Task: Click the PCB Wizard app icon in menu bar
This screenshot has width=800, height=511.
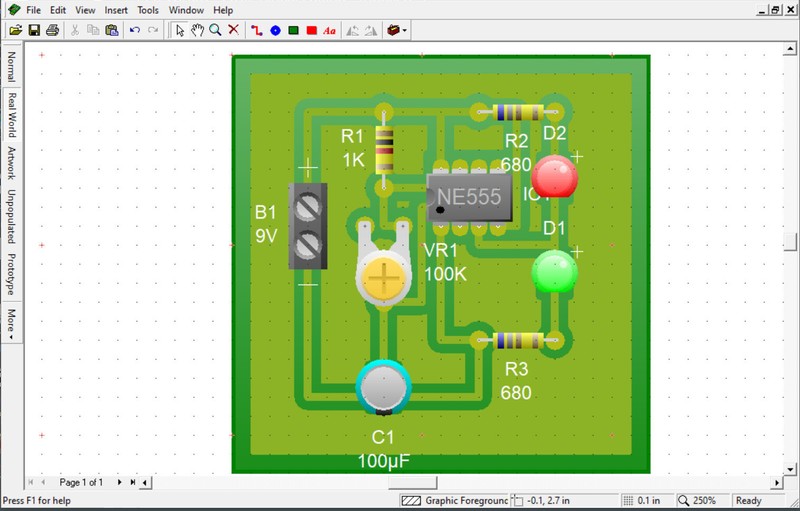Action: click(x=14, y=10)
